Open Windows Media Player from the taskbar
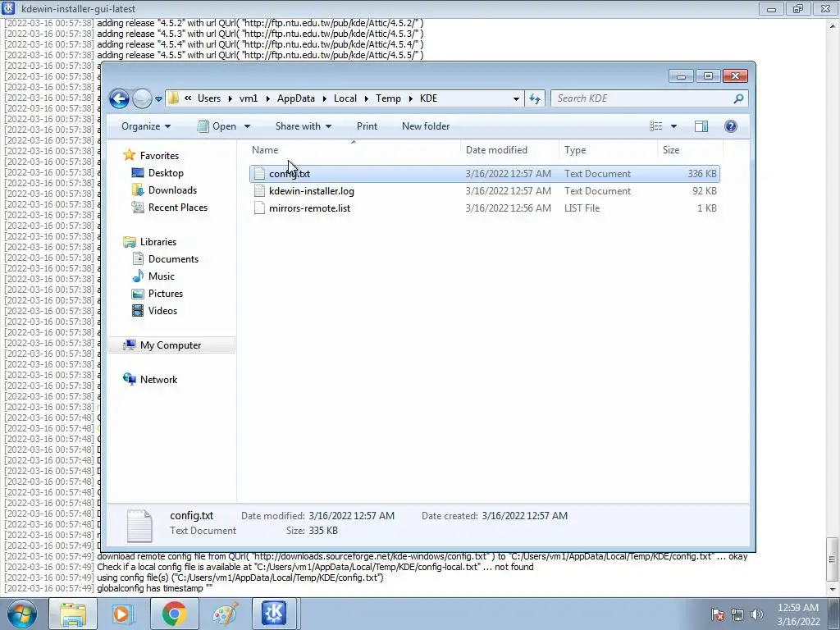 click(123, 614)
